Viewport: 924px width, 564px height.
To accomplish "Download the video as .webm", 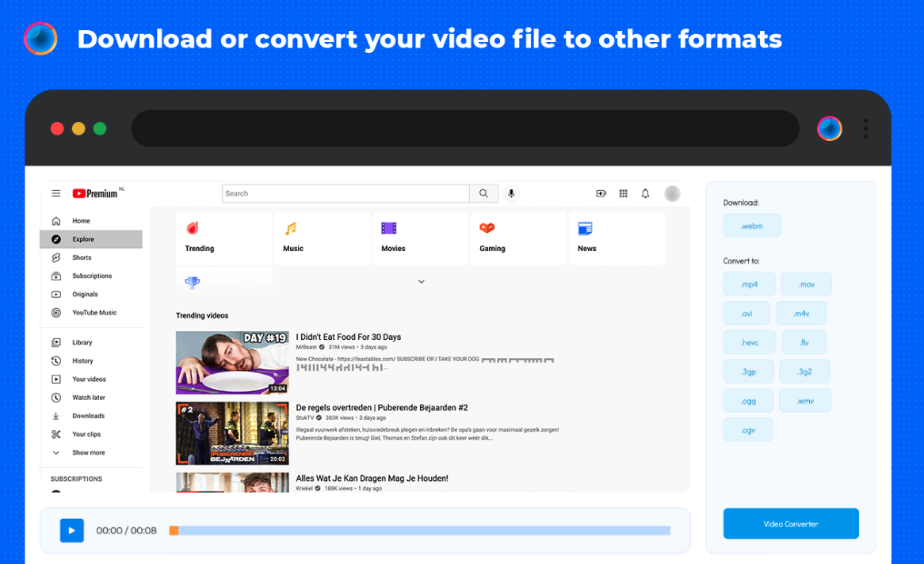I will 752,226.
